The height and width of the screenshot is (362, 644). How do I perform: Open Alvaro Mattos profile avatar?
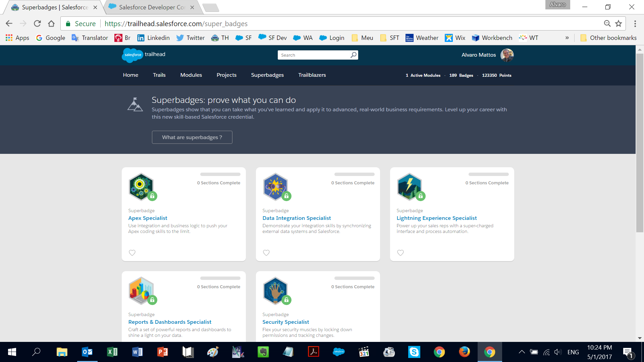pos(507,55)
